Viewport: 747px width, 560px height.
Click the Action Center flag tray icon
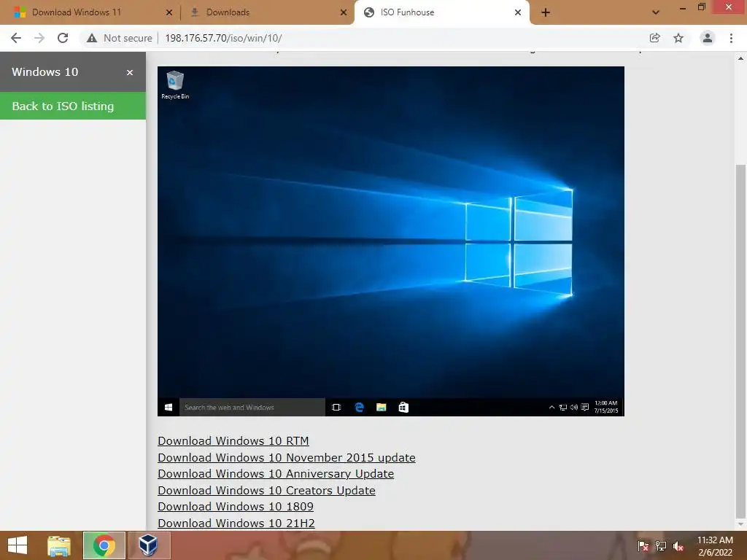pos(643,546)
